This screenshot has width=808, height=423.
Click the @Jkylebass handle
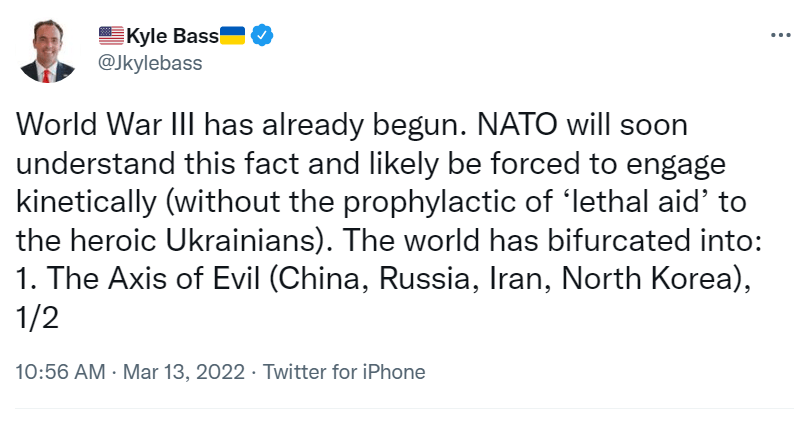point(149,63)
